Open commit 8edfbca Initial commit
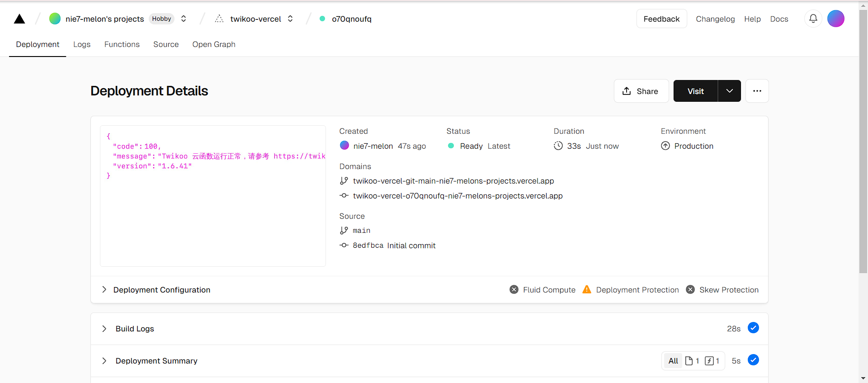 point(394,246)
